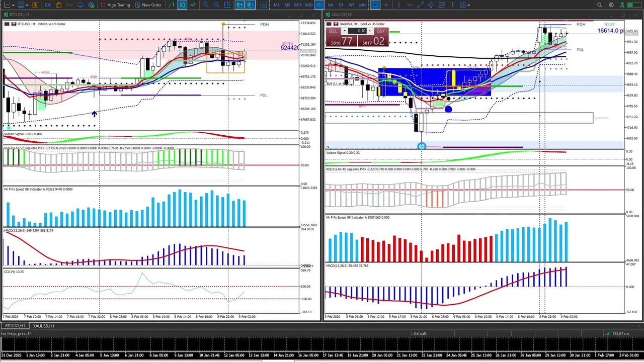Image resolution: width=644 pixels, height=362 pixels.
Task: Zoom in on the chart
Action: (205, 5)
